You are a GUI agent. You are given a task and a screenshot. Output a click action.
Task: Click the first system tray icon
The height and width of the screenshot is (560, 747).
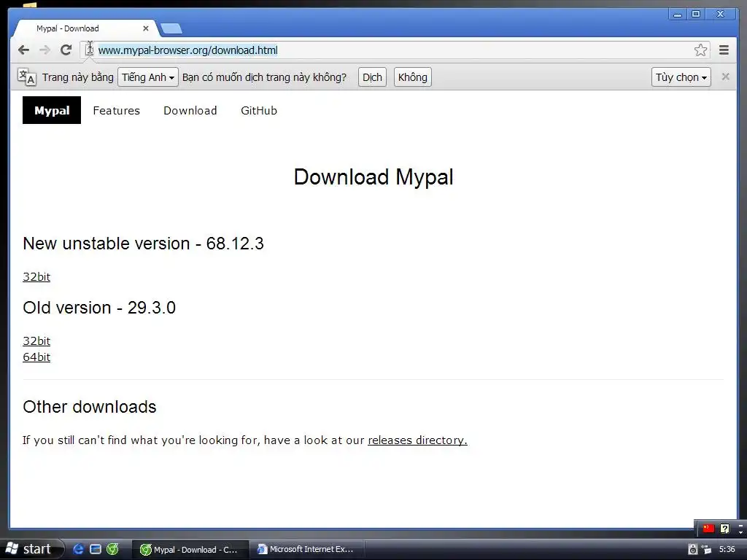coord(693,549)
